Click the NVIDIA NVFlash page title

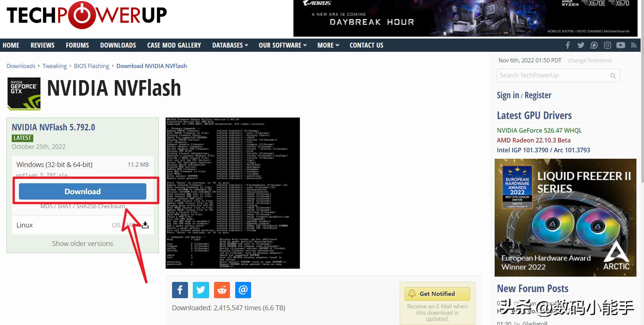114,88
